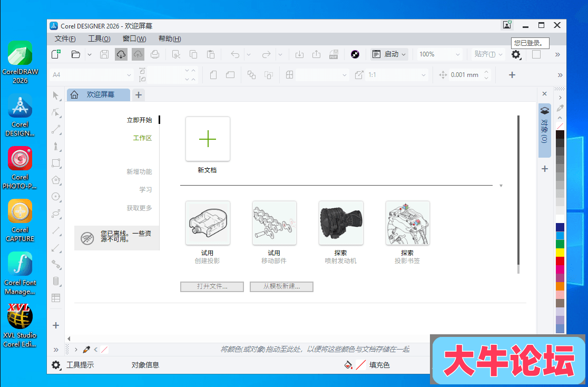The width and height of the screenshot is (588, 387).
Task: Open CorelDRAW 2026 desktop shortcut
Action: pos(20,62)
